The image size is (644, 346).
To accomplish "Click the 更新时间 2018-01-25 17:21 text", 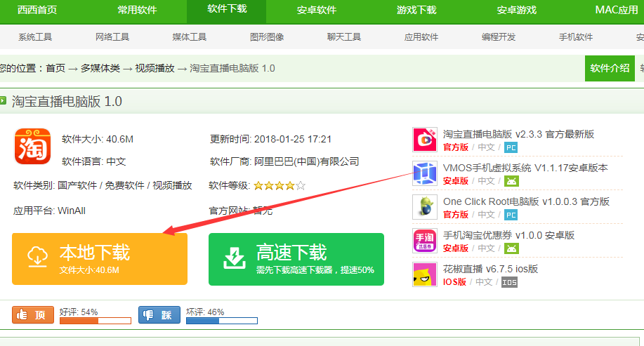I will [x=270, y=139].
